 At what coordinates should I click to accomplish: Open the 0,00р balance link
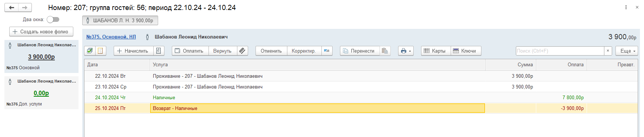(x=41, y=93)
